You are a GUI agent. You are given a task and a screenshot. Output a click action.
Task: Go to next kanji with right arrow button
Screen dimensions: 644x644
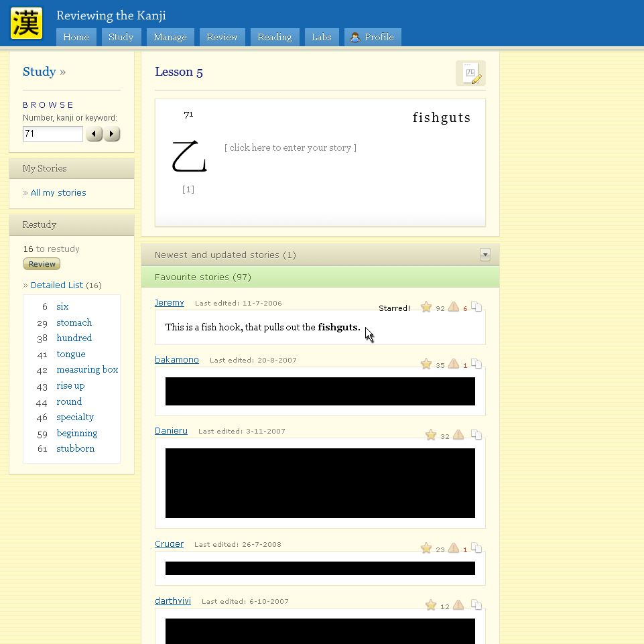tap(111, 133)
